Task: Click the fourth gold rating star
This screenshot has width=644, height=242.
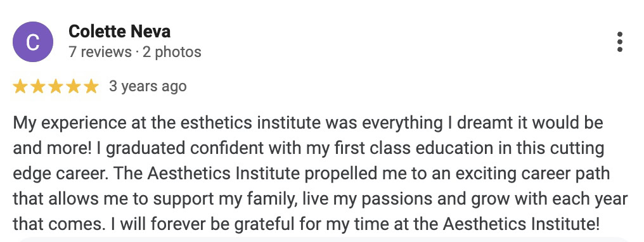Action: click(x=74, y=87)
